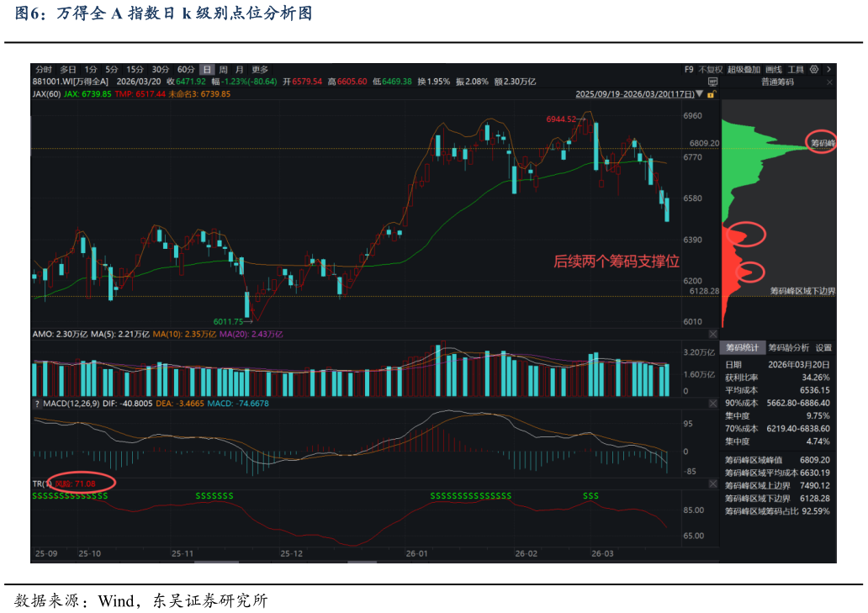This screenshot has width=868, height=613.
Task: Switch to 60分 minute chart
Action: pos(186,69)
